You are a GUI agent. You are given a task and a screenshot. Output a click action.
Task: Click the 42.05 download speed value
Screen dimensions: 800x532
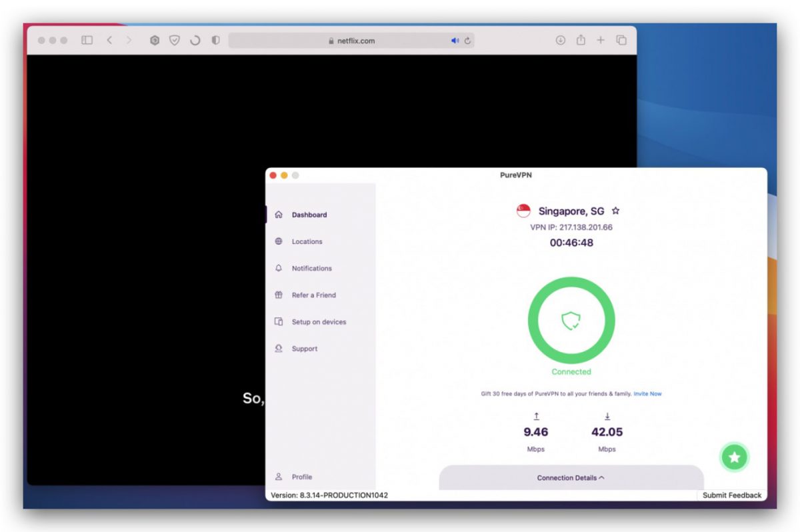click(x=607, y=432)
